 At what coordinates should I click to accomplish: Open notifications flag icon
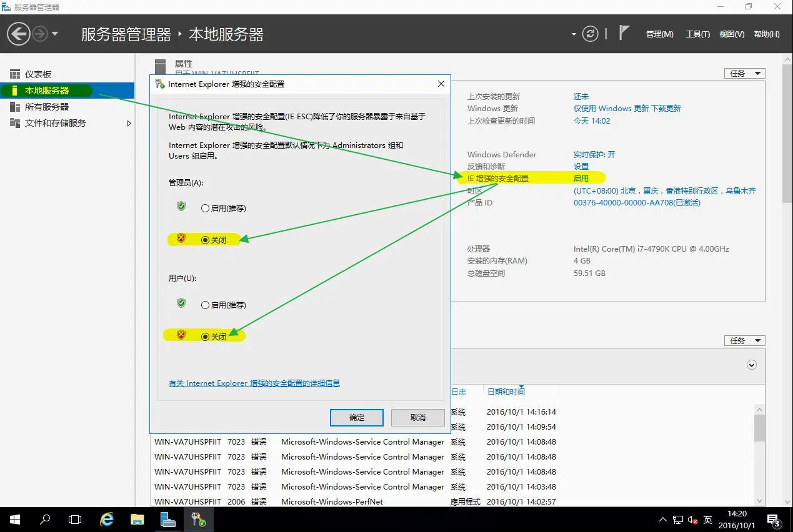coord(624,33)
